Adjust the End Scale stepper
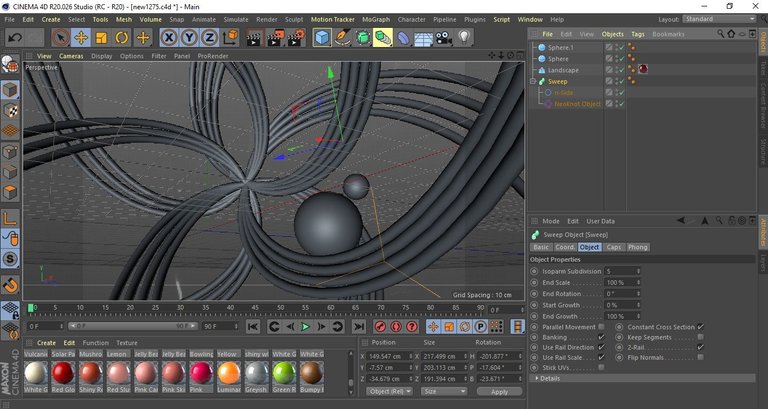Viewport: 768px width, 409px height. coord(638,283)
